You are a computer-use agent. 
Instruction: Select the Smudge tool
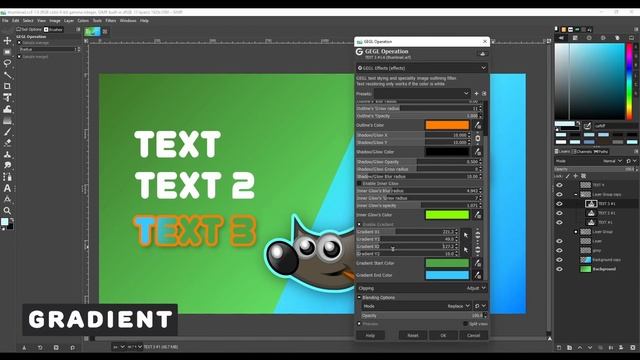(x=7, y=165)
